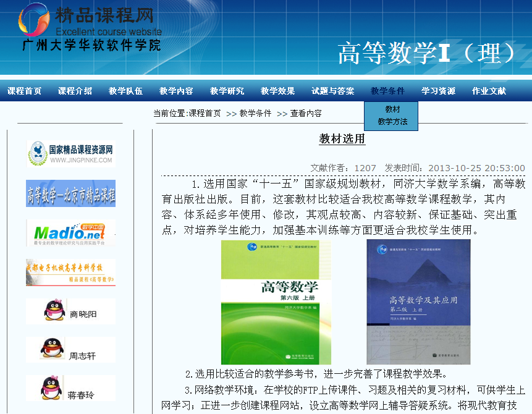Viewport: 532px width, 414px height.
Task: Click the 课程首页 breadcrumb link
Action: tap(205, 114)
